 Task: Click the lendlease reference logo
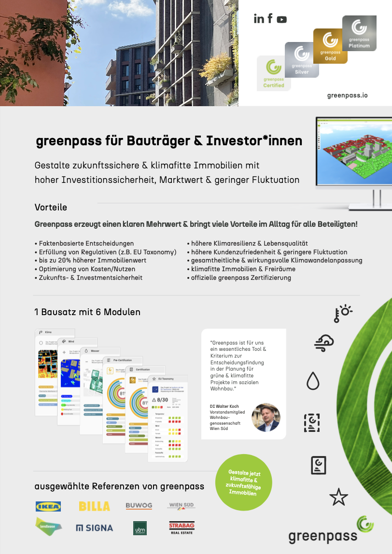(x=48, y=526)
